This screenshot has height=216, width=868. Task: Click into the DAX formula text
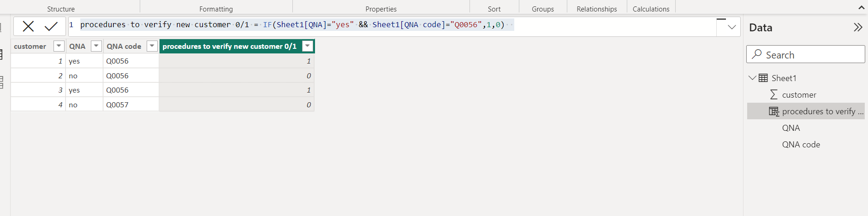[292, 25]
